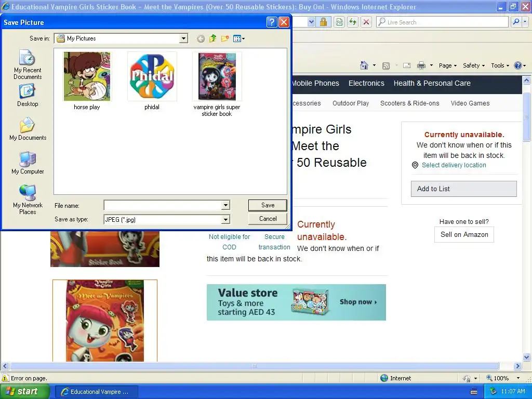Image resolution: width=532 pixels, height=399 pixels.
Task: Open the Tools menu
Action: pyautogui.click(x=500, y=65)
